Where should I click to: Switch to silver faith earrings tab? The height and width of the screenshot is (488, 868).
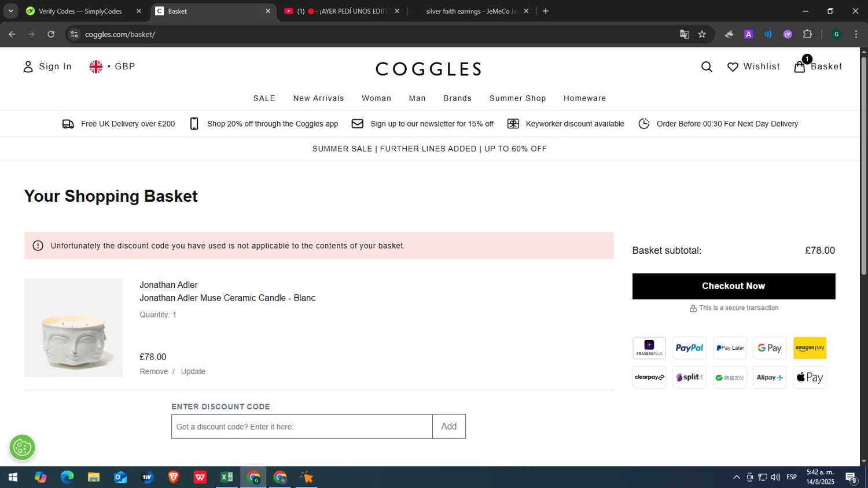(470, 11)
